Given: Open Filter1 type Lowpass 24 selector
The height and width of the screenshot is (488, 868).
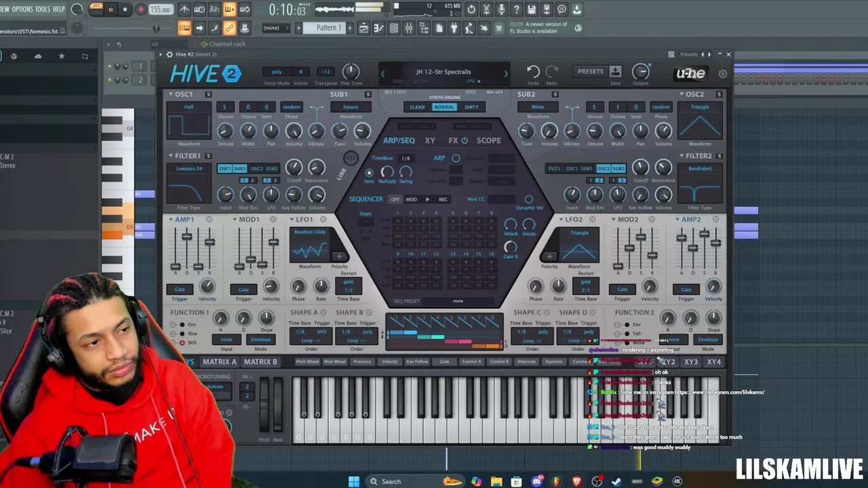Looking at the screenshot, I should 189,168.
